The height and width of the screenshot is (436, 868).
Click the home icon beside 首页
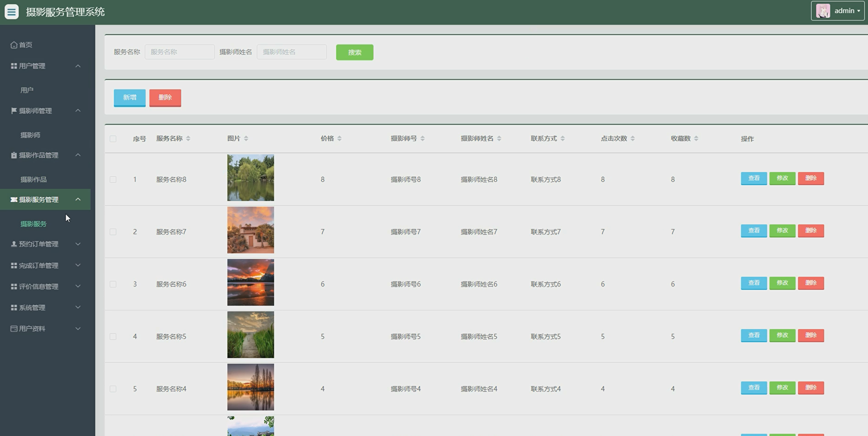pos(14,45)
